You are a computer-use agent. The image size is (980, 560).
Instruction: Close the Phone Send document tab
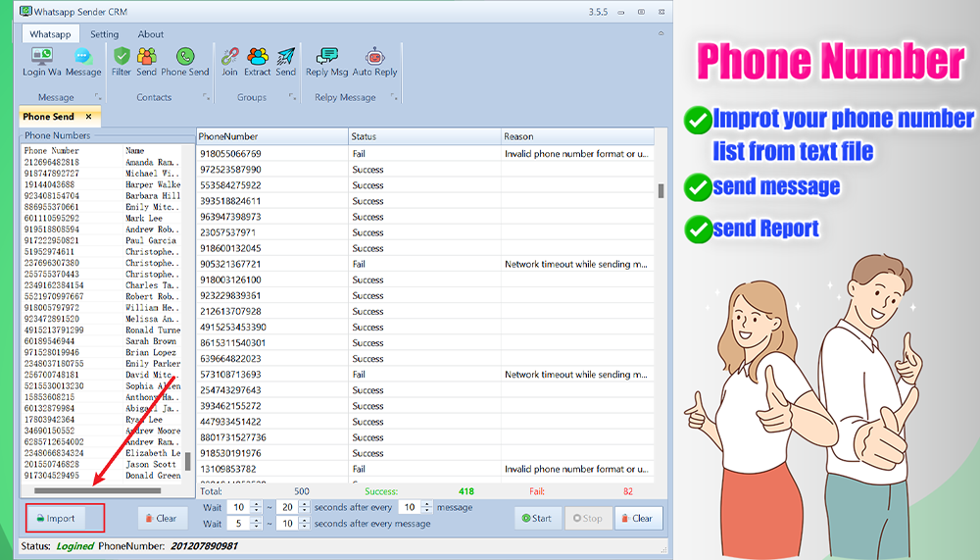pyautogui.click(x=87, y=117)
